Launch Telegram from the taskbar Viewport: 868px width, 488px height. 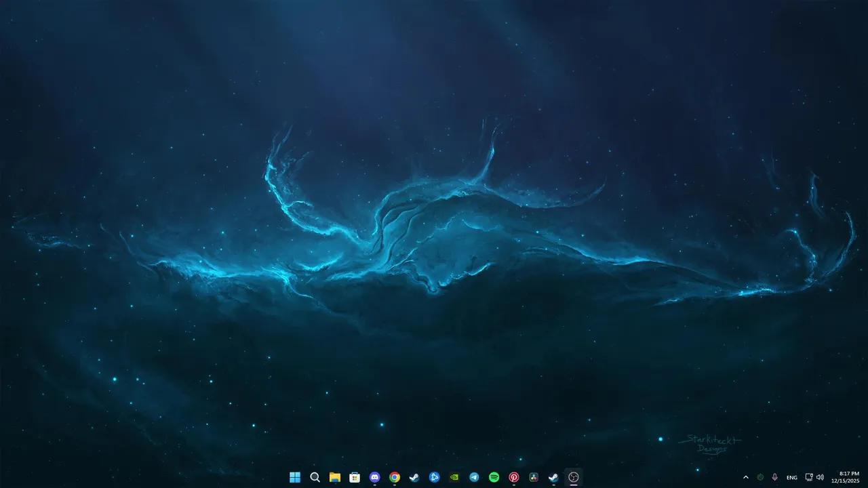[474, 477]
